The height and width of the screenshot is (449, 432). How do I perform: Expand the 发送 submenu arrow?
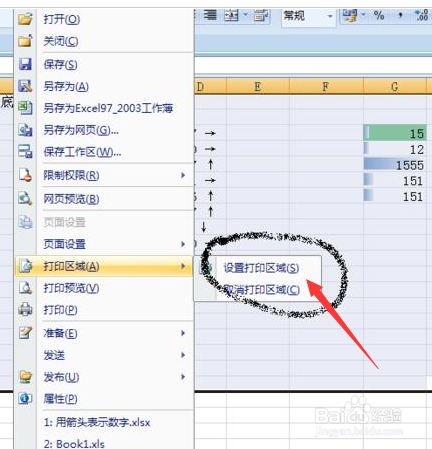tap(183, 355)
